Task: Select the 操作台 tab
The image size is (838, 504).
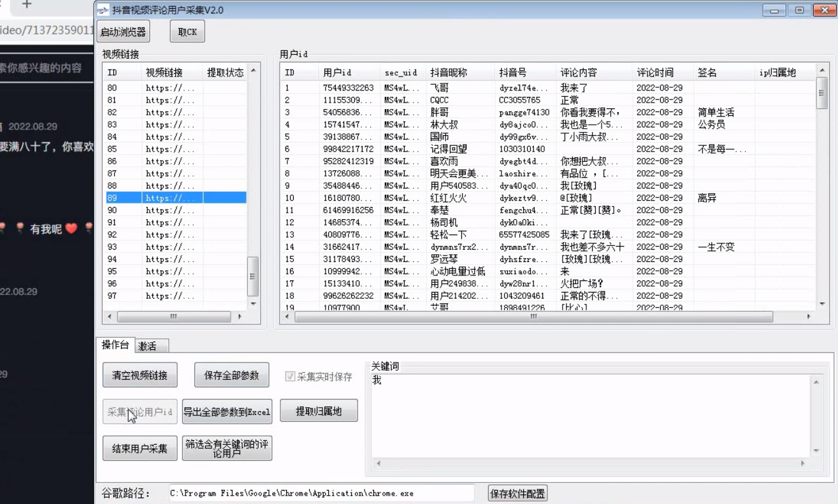Action: coord(115,345)
